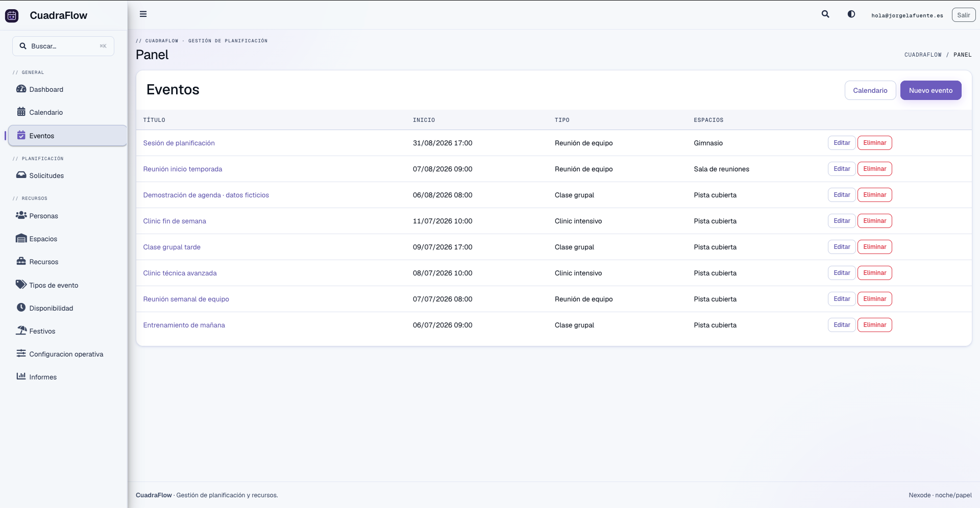Open the Sesión de planificación link
Screen dimensions: 980x508
(179, 143)
